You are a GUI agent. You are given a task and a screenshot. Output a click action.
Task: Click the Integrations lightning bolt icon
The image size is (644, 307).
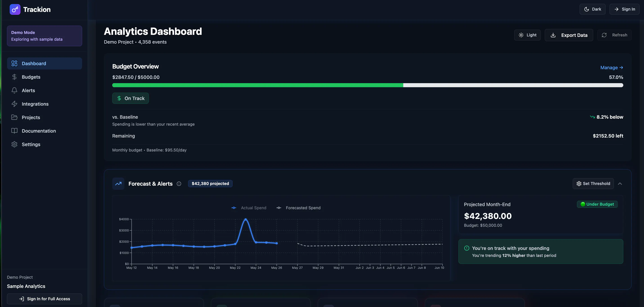14,104
